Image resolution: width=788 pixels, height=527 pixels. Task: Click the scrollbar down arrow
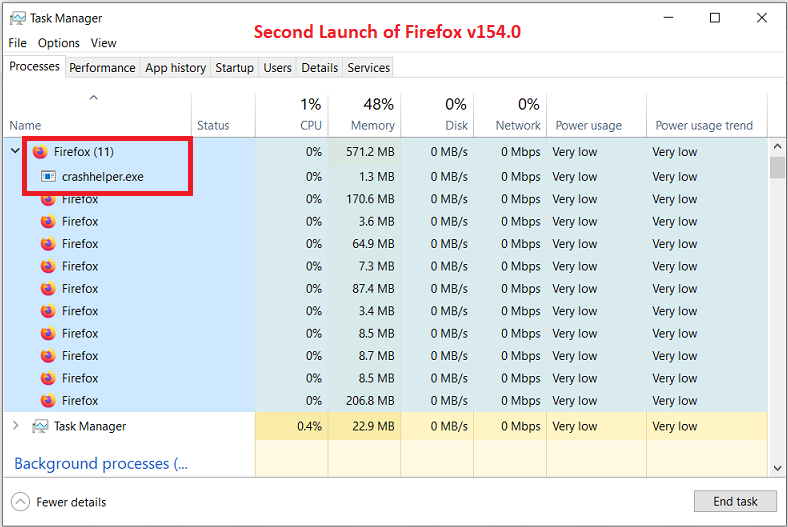click(777, 468)
